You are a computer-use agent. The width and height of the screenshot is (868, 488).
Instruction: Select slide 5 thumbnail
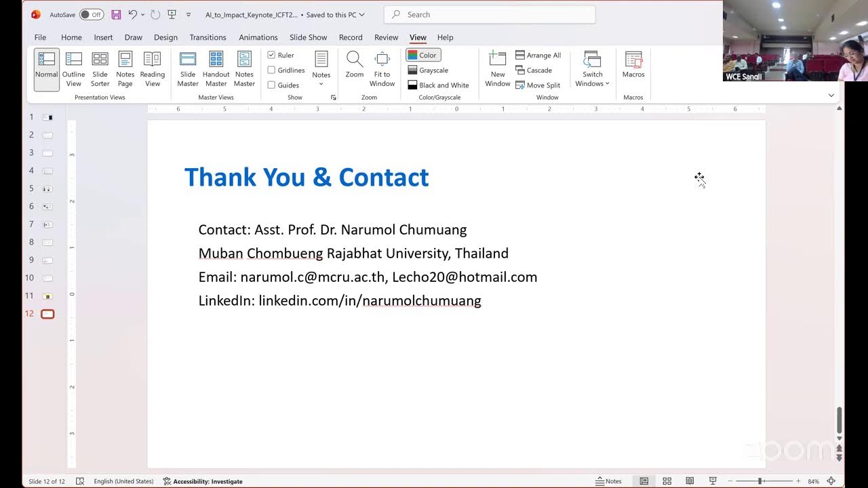tap(47, 188)
